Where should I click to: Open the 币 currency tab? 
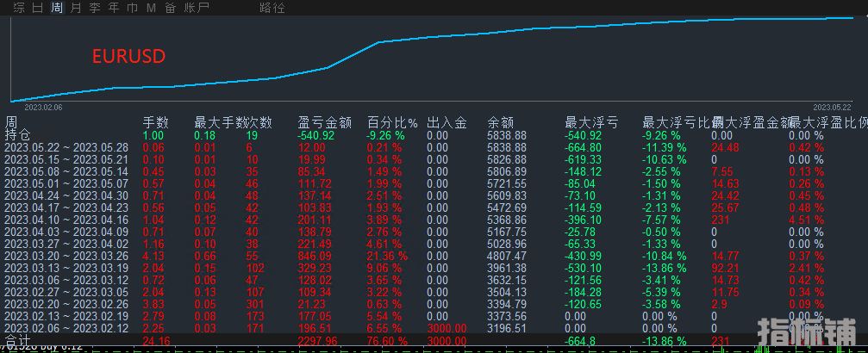(x=132, y=8)
